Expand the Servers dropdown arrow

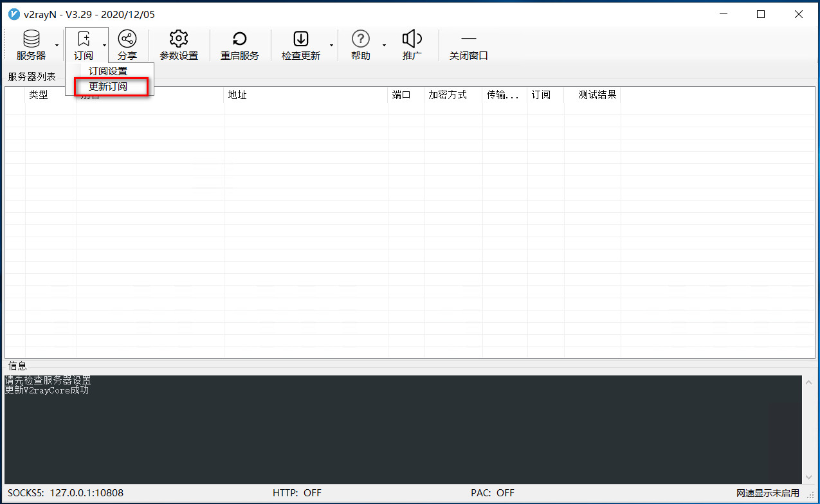tap(57, 45)
